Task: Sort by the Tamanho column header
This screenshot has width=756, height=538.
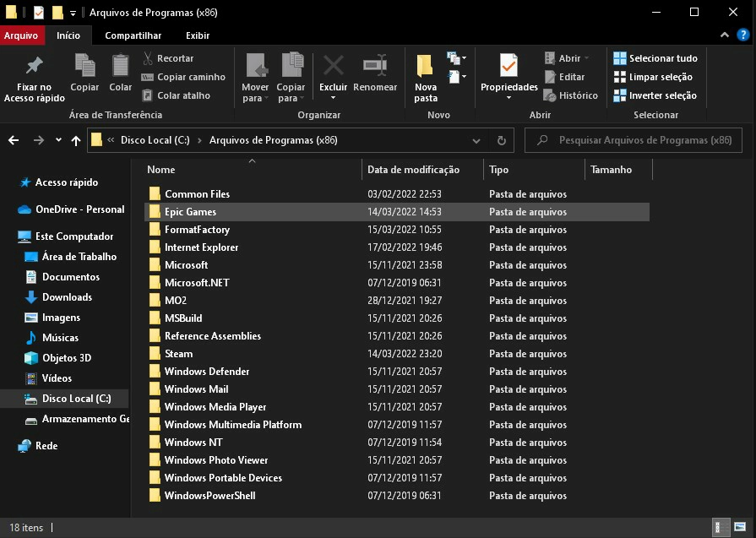Action: (x=611, y=170)
